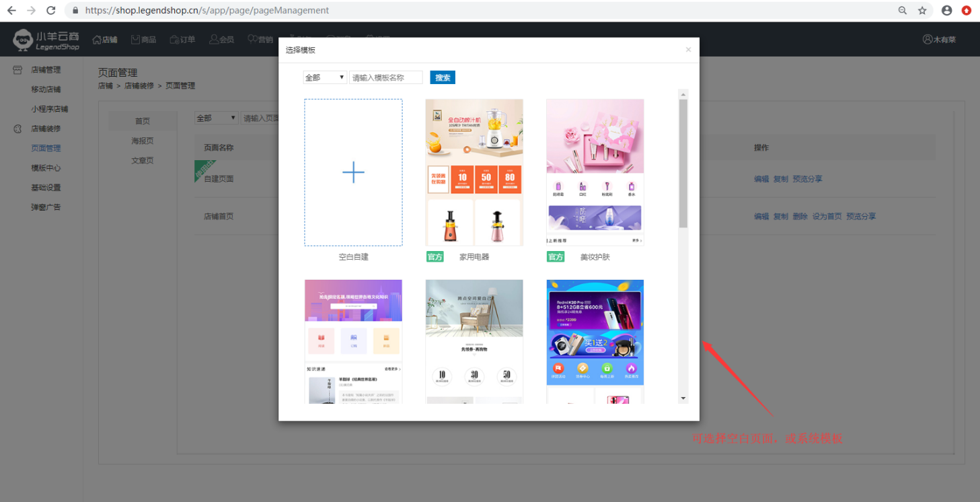Open Chrome profile avatar icon
Image resolution: width=980 pixels, height=502 pixels.
946,11
